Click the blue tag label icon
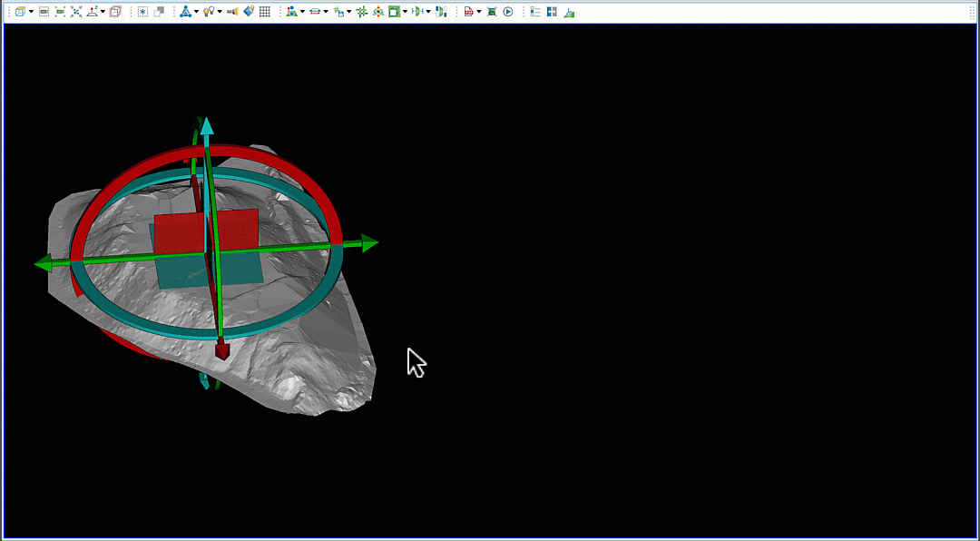980x541 pixels. point(249,12)
